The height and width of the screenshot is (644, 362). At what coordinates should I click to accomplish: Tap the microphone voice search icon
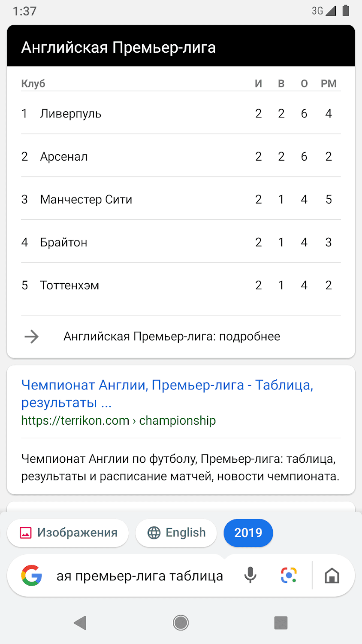[250, 575]
